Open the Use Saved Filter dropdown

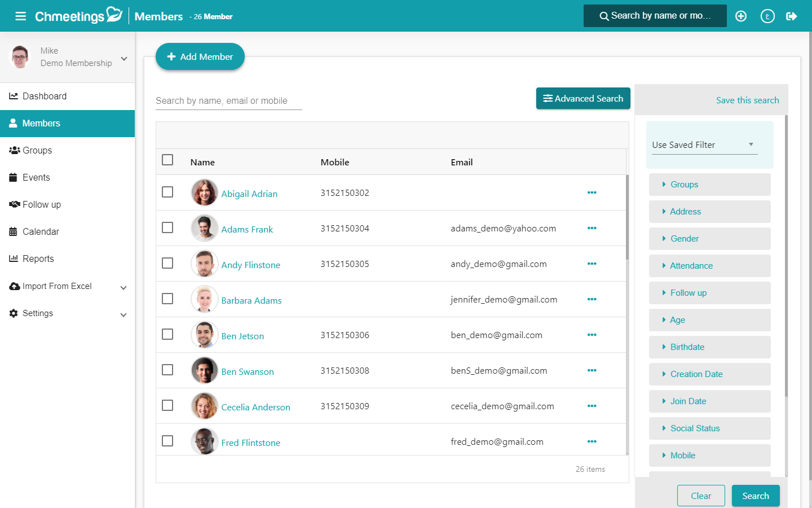point(704,145)
